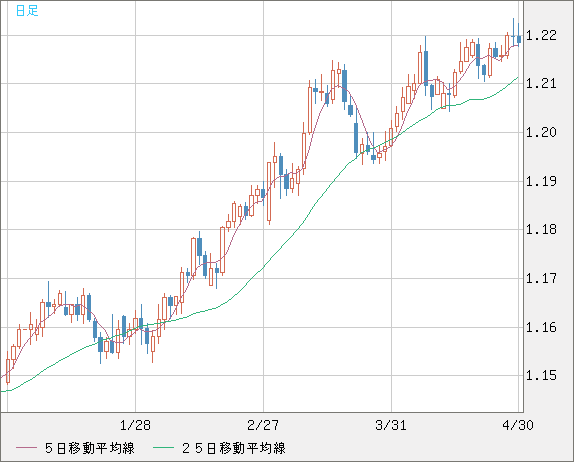Click the 3/31 date label

(391, 425)
